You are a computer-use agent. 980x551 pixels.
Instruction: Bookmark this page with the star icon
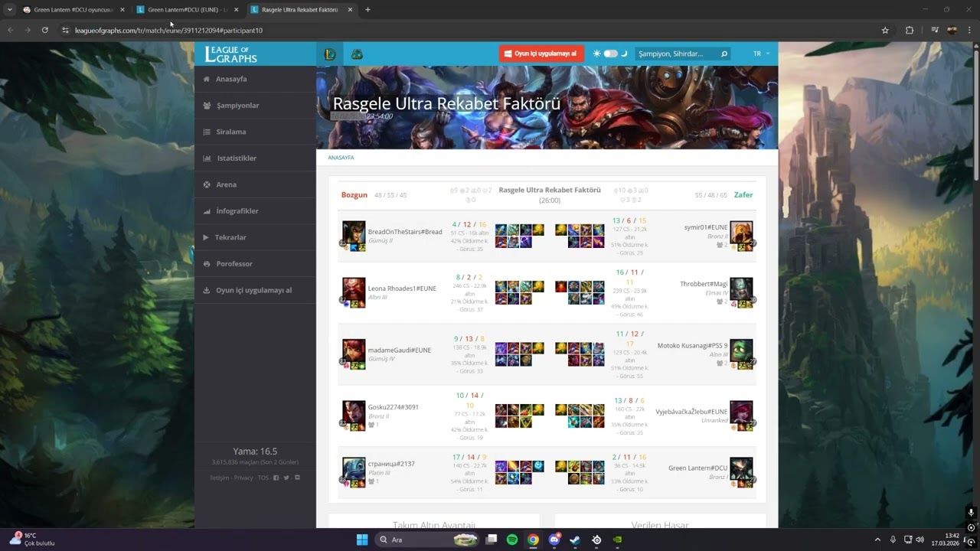coord(885,31)
